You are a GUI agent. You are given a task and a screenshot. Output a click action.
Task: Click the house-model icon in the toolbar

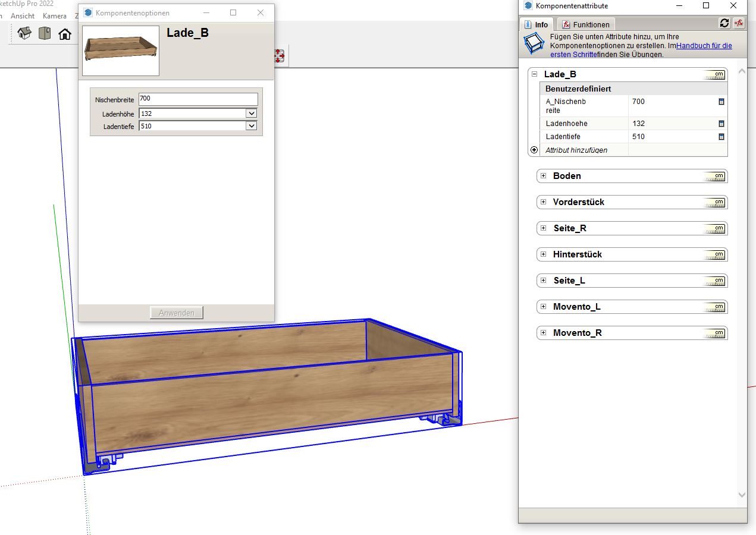[24, 33]
